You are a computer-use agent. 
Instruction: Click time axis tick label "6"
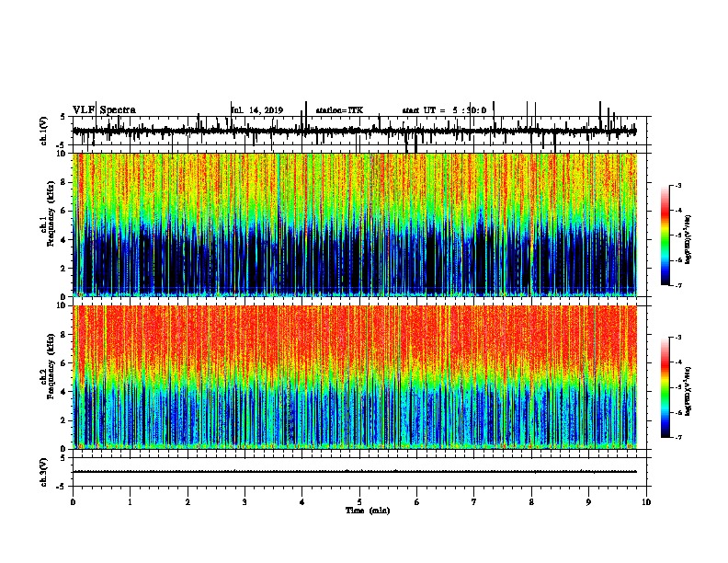point(417,502)
